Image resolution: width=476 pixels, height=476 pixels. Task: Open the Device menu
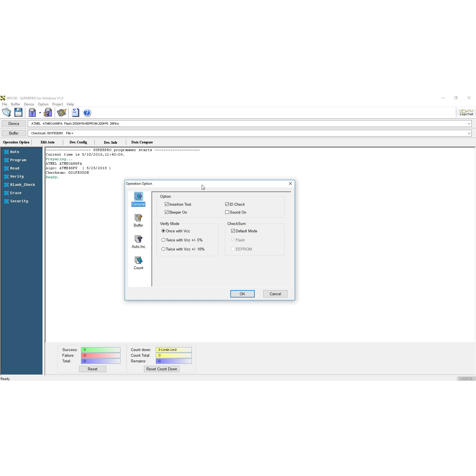pos(29,104)
